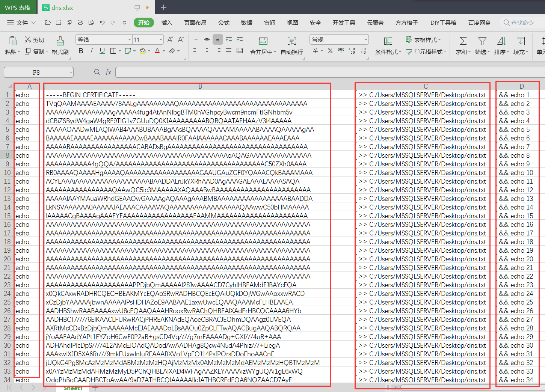Select the Sheet1 sheet tab
Viewport: 545px width, 392px height.
(x=73, y=388)
